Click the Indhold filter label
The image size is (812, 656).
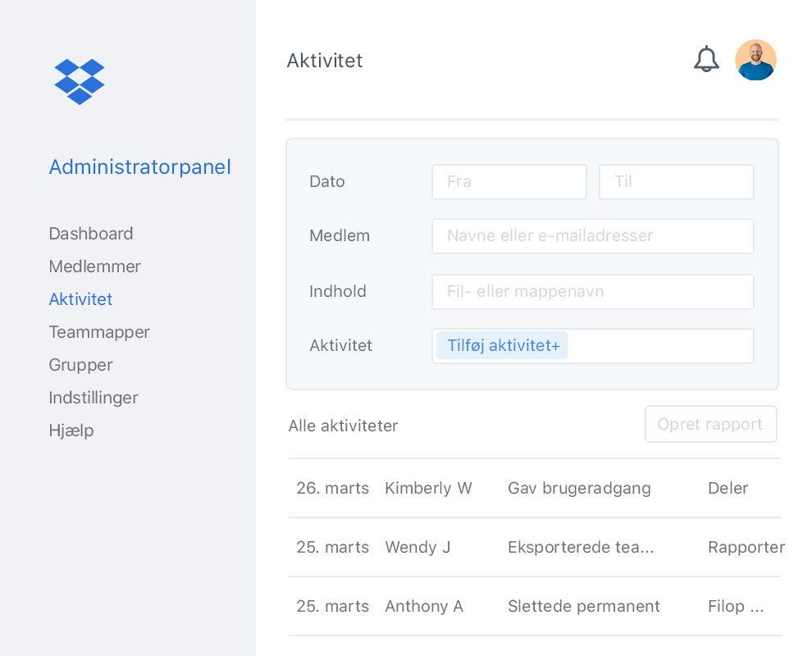coord(338,291)
